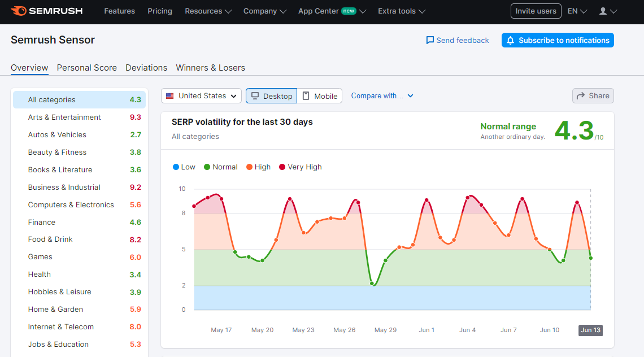This screenshot has height=357, width=644.
Task: Click the mobile phone icon
Action: [x=306, y=95]
